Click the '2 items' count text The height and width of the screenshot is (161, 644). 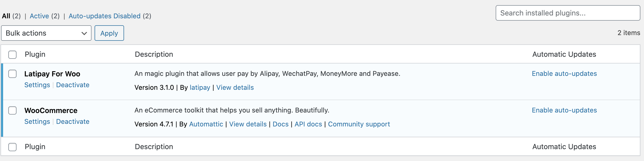629,33
